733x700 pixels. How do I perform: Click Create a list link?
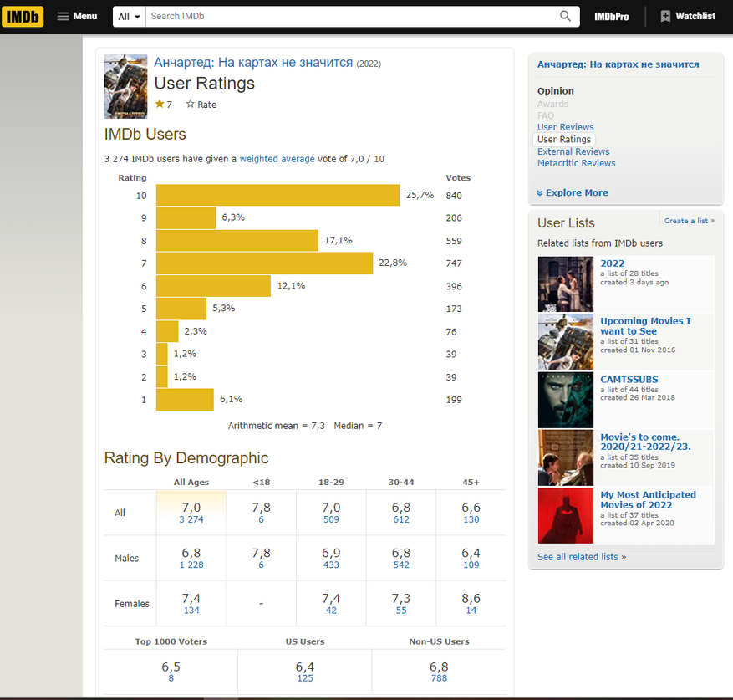point(689,221)
